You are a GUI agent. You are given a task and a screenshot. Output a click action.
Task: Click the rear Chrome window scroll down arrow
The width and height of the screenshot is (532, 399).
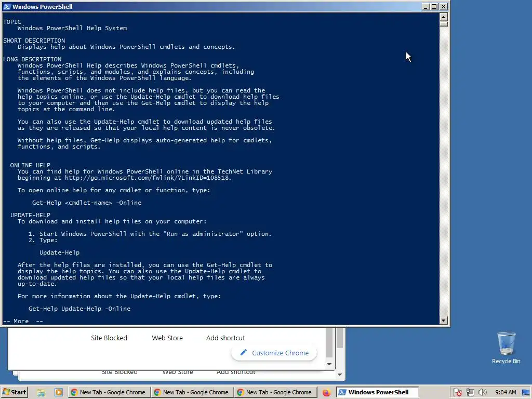coord(340,375)
